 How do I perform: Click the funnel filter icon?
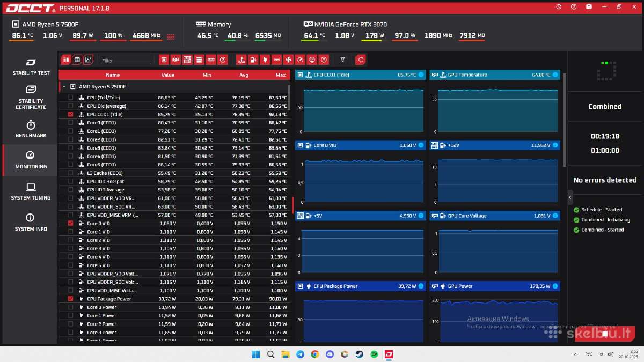343,60
